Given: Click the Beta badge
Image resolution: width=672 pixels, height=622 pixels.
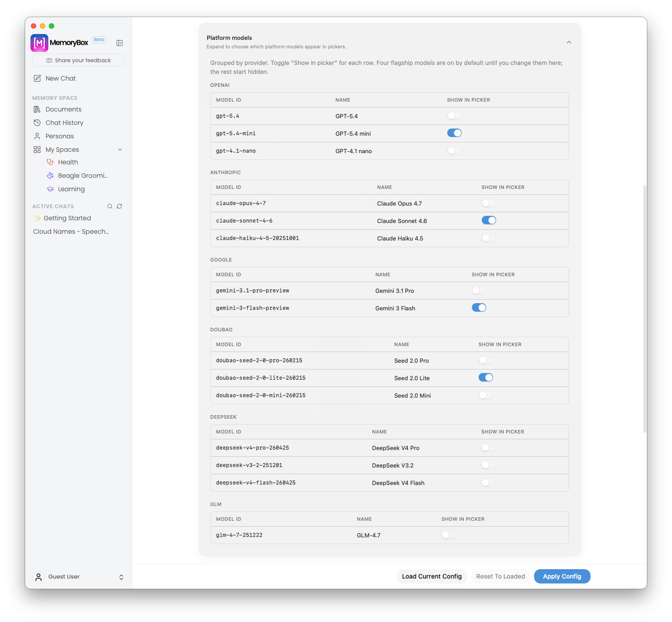Looking at the screenshot, I should pyautogui.click(x=99, y=40).
